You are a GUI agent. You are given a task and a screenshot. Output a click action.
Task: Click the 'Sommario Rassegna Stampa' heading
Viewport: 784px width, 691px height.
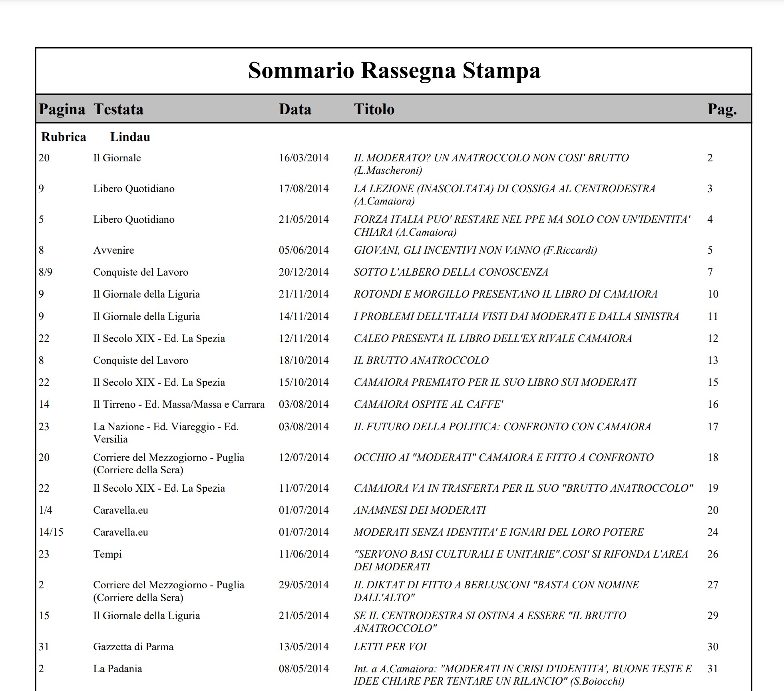tap(394, 71)
